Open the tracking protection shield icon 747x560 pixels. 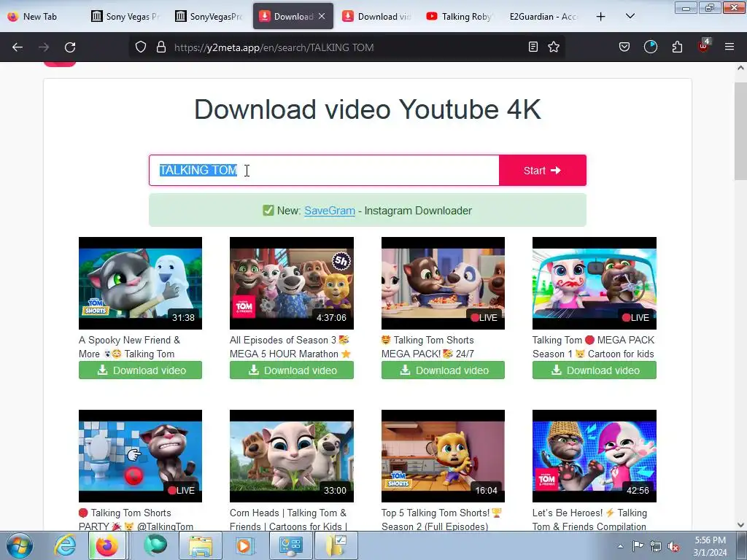coord(141,47)
